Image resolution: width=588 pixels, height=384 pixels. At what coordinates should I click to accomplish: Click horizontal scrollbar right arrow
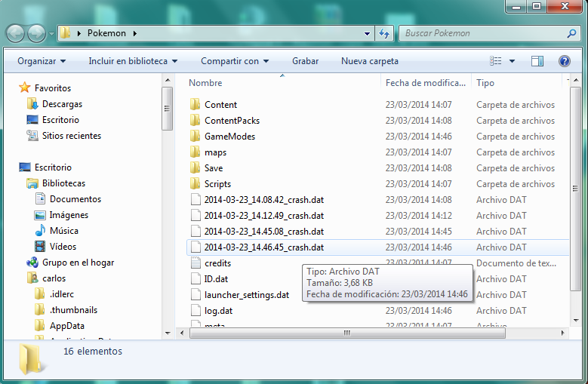click(x=562, y=333)
